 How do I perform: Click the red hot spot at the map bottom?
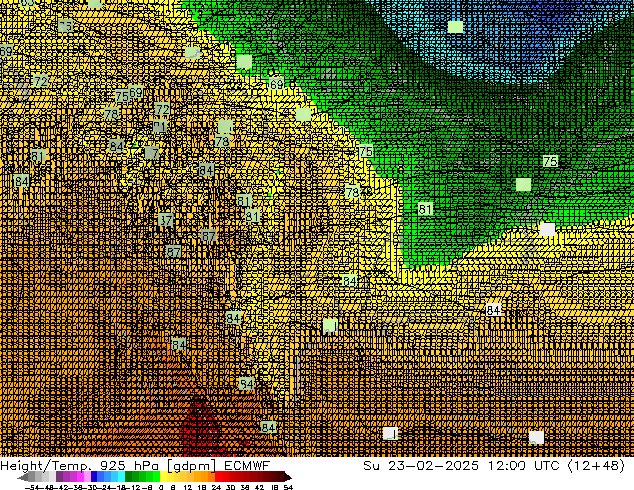click(x=201, y=429)
